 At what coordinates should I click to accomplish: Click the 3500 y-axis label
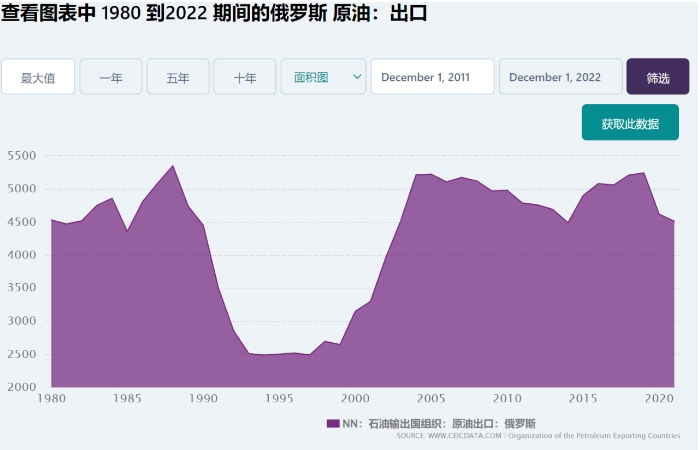click(x=21, y=288)
